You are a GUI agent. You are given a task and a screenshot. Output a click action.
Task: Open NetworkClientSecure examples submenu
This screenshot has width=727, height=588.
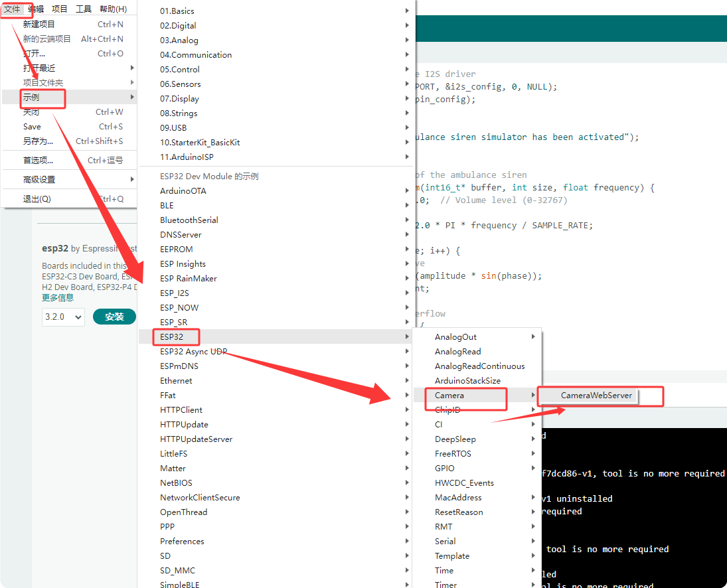click(277, 497)
